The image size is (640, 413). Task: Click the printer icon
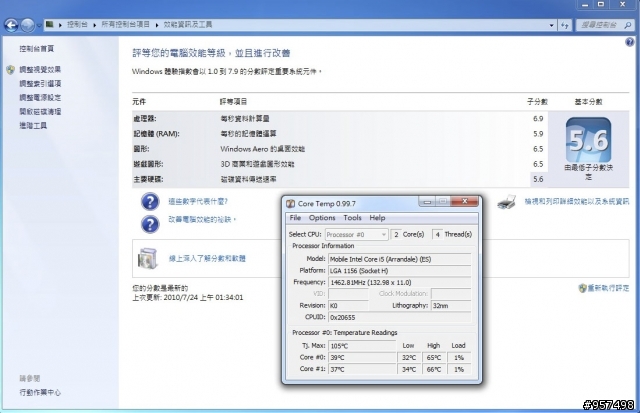click(x=507, y=202)
